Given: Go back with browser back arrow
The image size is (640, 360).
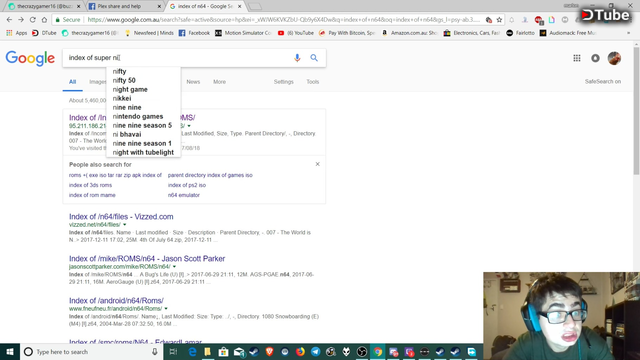Looking at the screenshot, I should (x=9, y=20).
